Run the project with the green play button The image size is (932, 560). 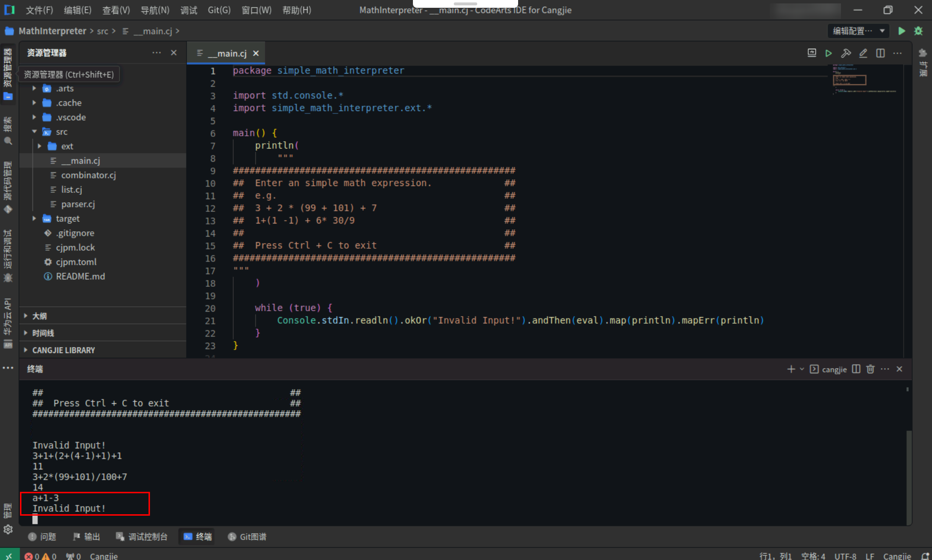901,31
